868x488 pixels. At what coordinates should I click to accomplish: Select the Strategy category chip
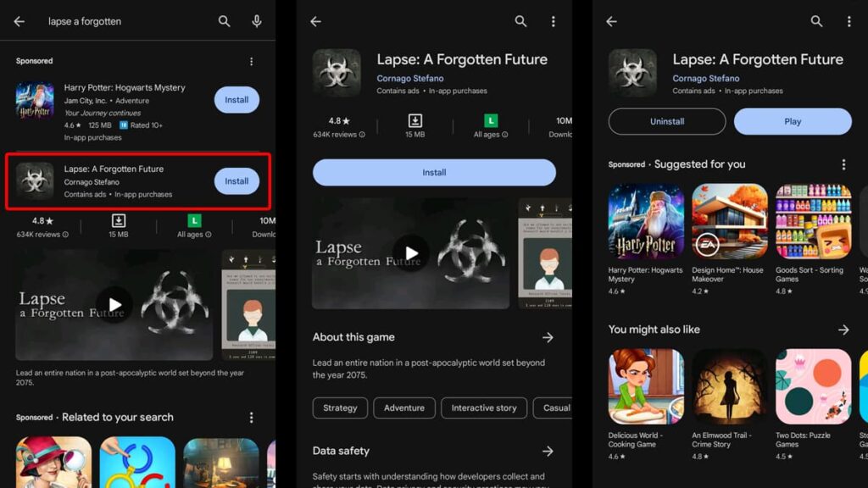pyautogui.click(x=340, y=408)
